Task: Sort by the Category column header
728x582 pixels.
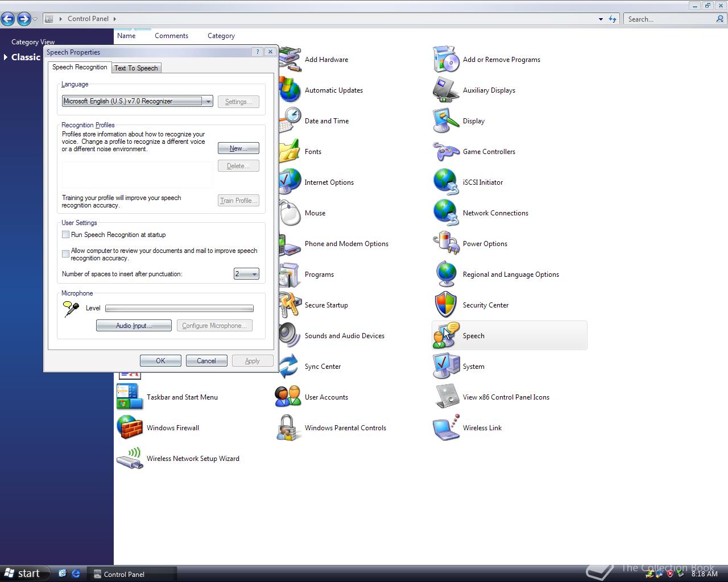Action: pyautogui.click(x=221, y=36)
